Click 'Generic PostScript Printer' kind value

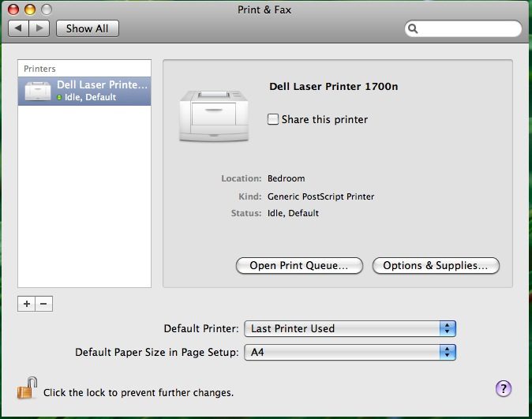tap(321, 196)
